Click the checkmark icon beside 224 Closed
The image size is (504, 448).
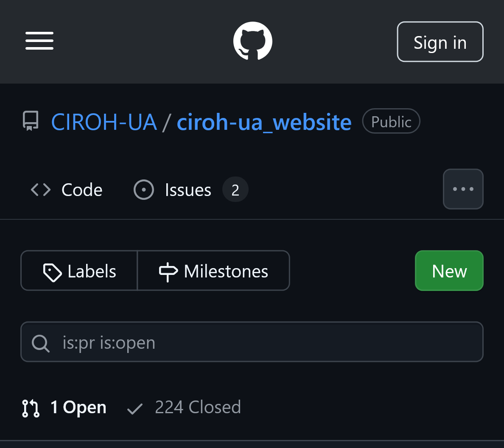pyautogui.click(x=134, y=407)
